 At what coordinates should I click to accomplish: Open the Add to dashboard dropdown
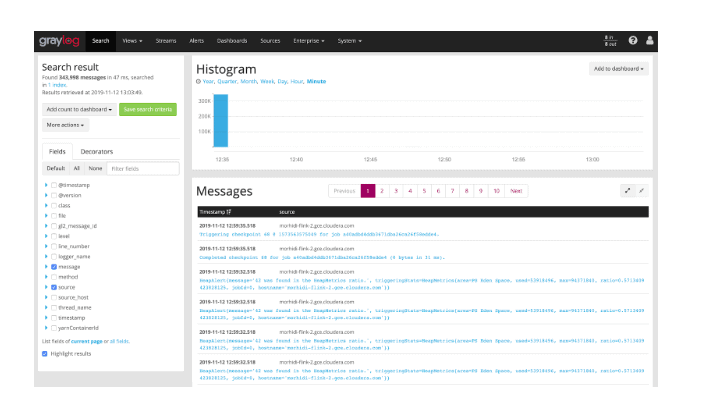tap(618, 69)
